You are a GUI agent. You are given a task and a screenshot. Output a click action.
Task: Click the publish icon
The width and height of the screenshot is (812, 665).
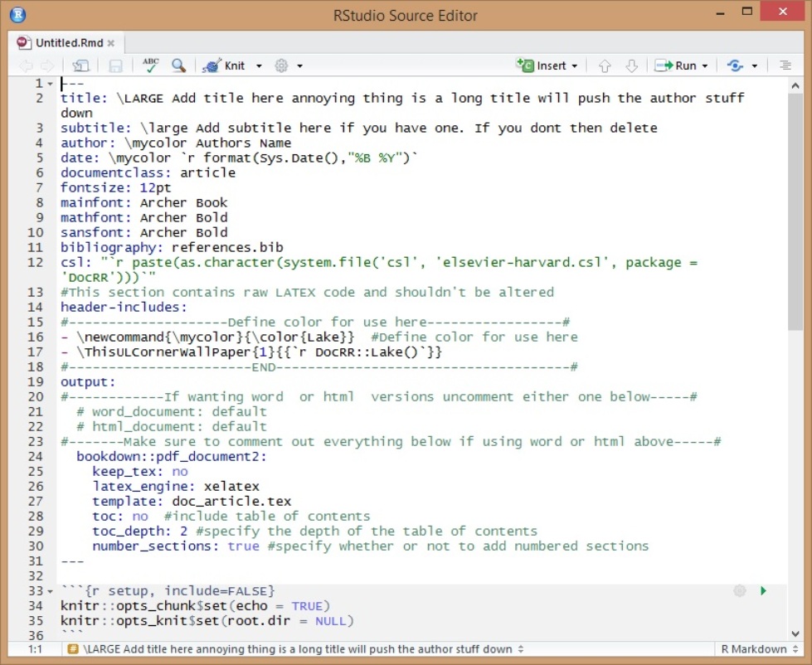tap(735, 66)
